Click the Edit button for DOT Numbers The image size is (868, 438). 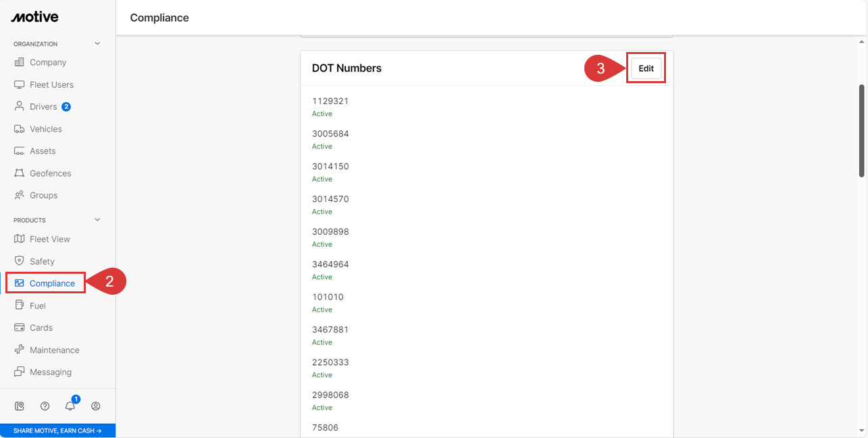[x=646, y=68]
